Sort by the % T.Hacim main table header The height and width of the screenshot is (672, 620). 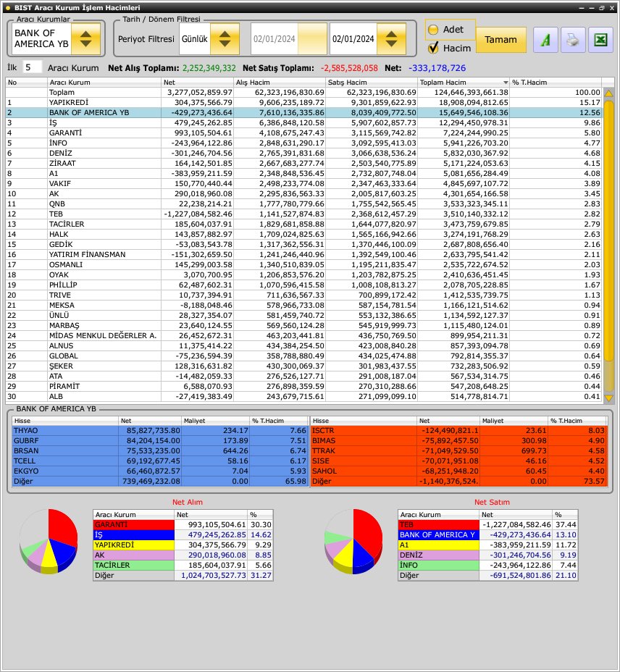click(x=556, y=83)
